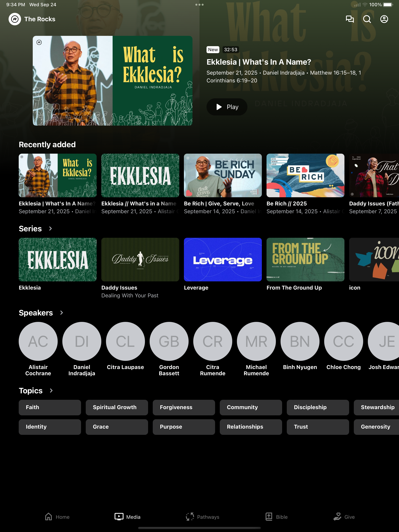Choose the Identity topic

pos(50,427)
